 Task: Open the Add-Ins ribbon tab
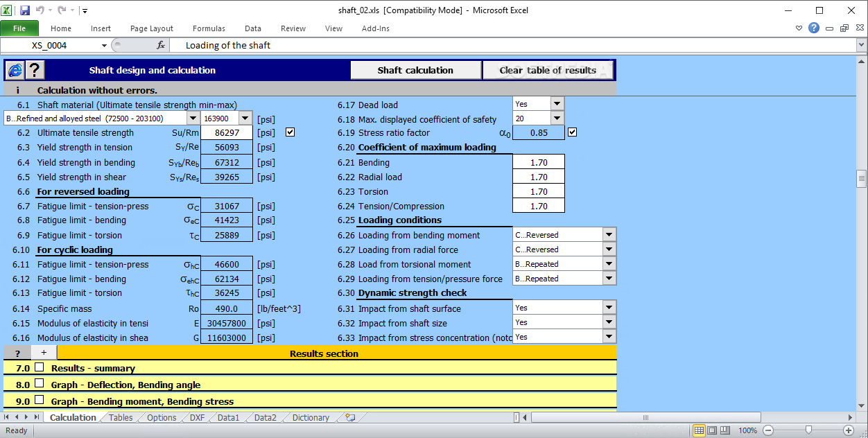[376, 28]
